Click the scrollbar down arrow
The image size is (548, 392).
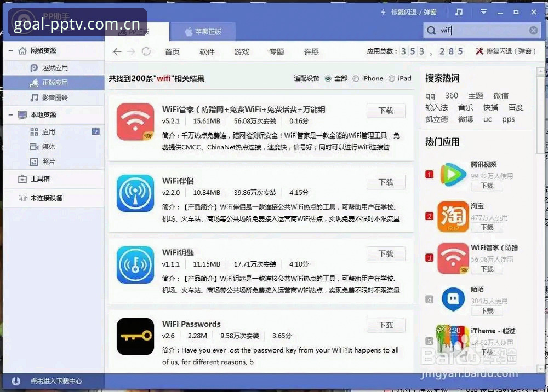pos(541,368)
